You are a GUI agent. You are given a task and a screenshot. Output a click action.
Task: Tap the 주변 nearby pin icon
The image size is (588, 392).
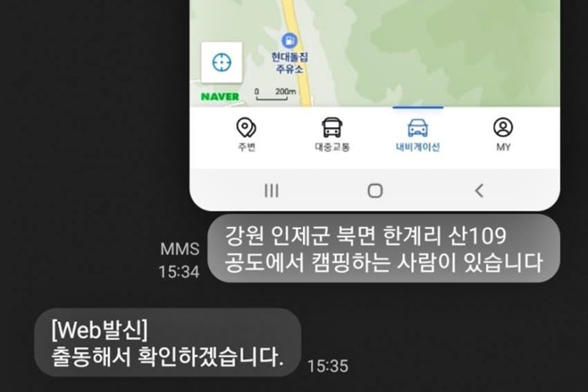point(246,127)
